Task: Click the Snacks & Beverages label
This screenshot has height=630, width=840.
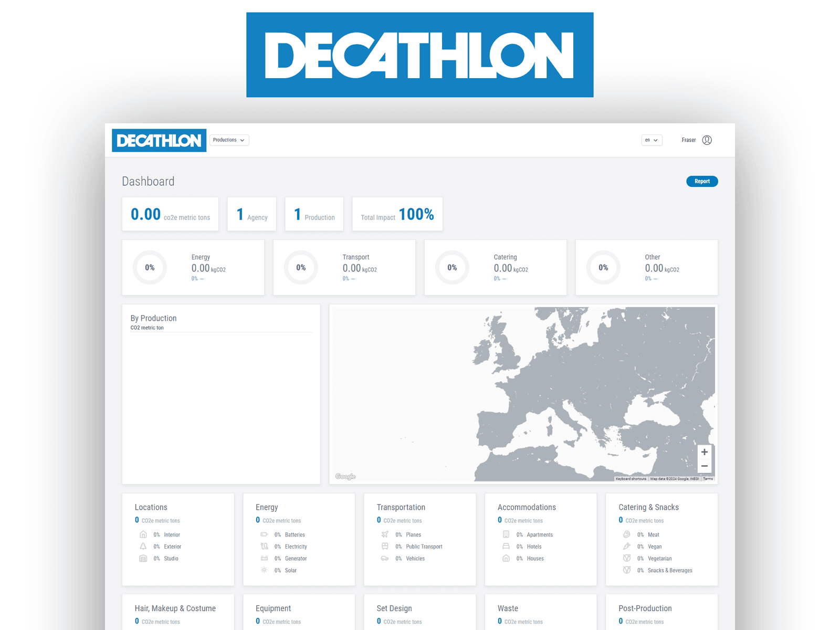Action: point(670,571)
